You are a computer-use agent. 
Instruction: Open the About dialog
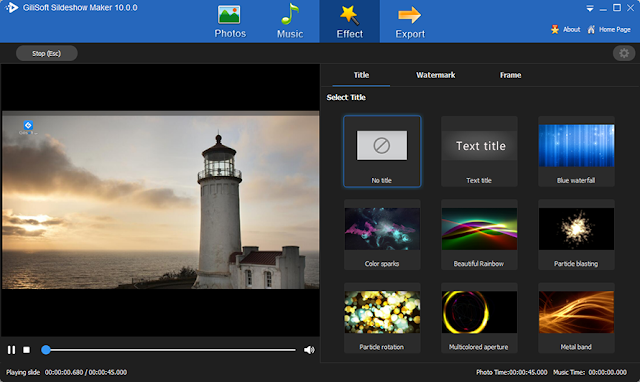coord(566,29)
